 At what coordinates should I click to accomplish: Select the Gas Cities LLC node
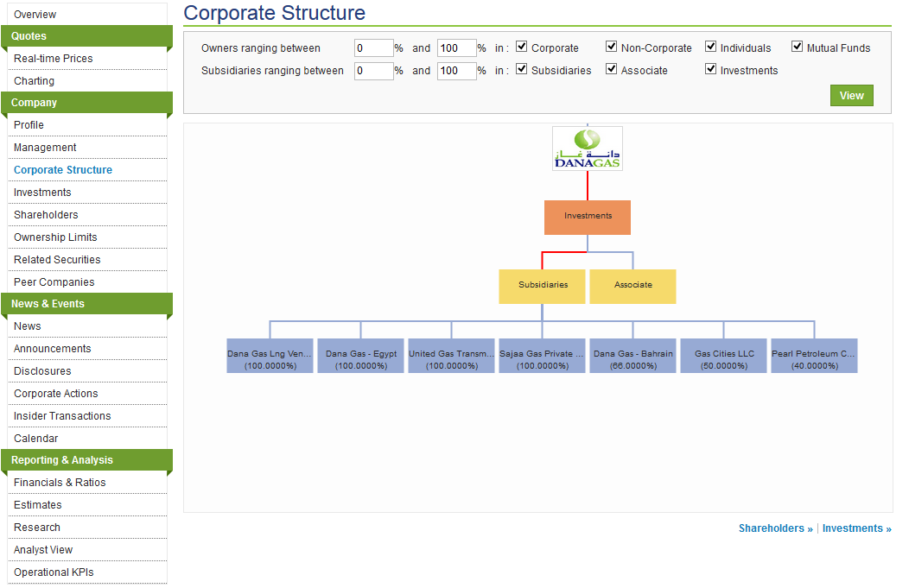pyautogui.click(x=723, y=356)
